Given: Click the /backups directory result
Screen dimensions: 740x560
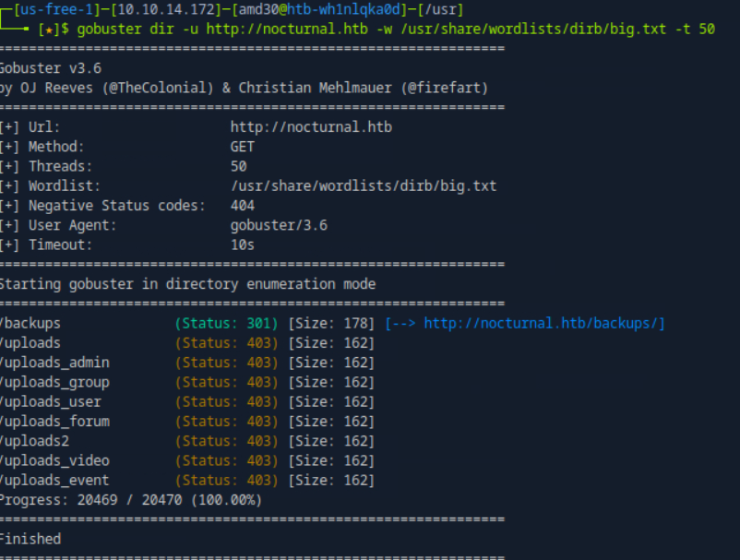Looking at the screenshot, I should coord(31,324).
